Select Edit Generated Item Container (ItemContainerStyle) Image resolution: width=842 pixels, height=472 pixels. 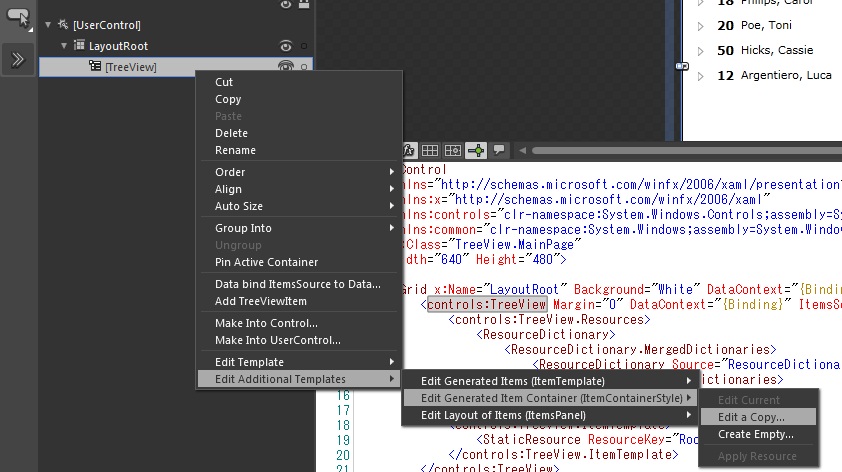click(550, 398)
